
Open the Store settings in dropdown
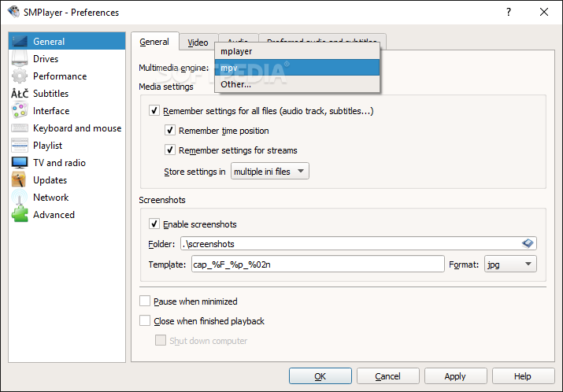(x=269, y=172)
